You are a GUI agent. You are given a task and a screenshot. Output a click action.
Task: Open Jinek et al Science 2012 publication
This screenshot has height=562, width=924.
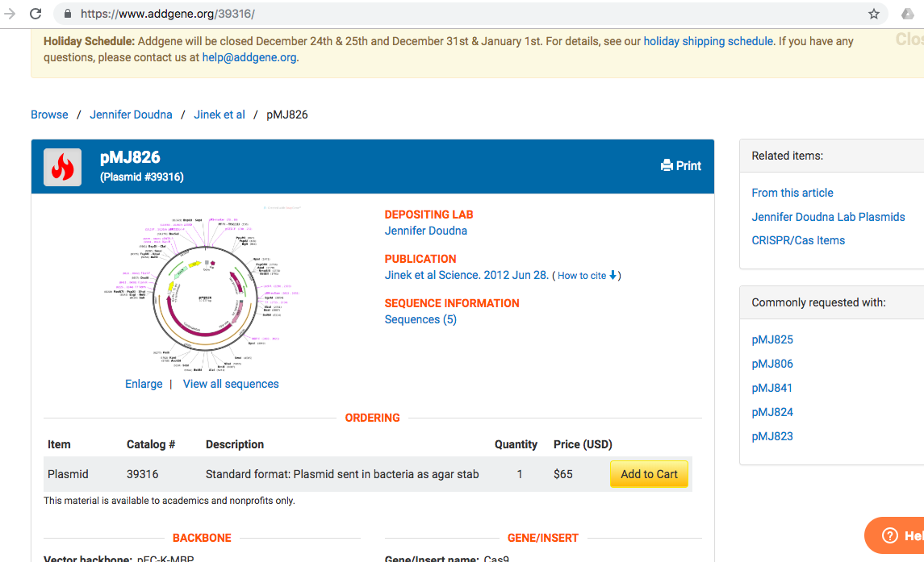pyautogui.click(x=466, y=275)
